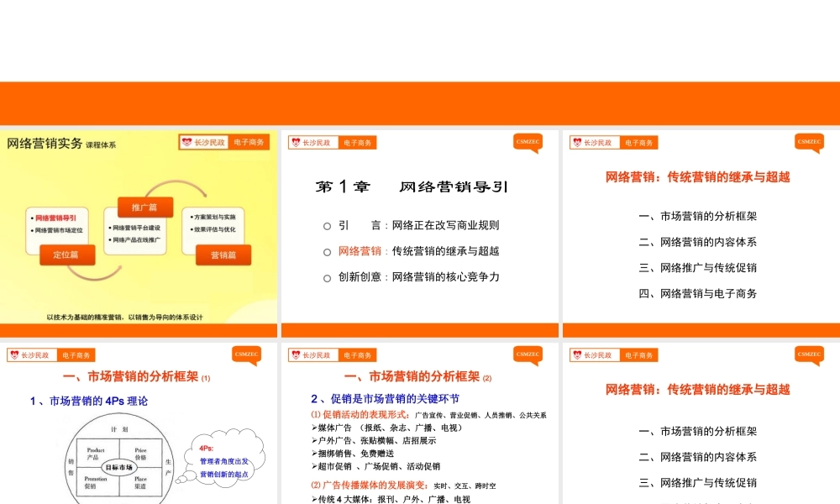Image resolution: width=840 pixels, height=504 pixels.
Task: Click the 推广篇 orange label
Action: click(x=139, y=207)
